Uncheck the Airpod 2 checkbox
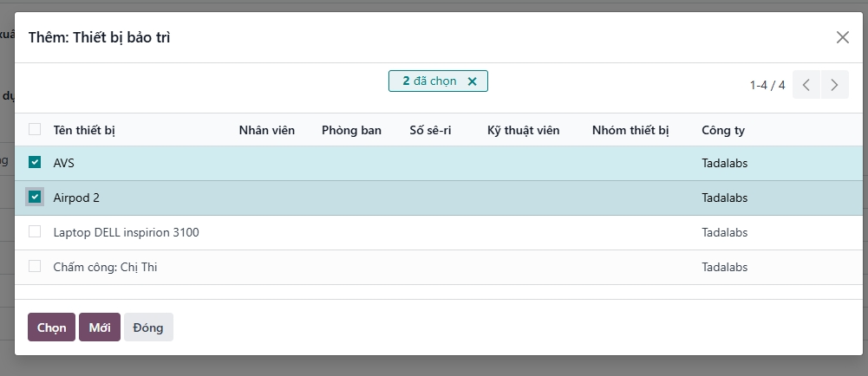Screen dimensions: 868x376 tap(35, 197)
